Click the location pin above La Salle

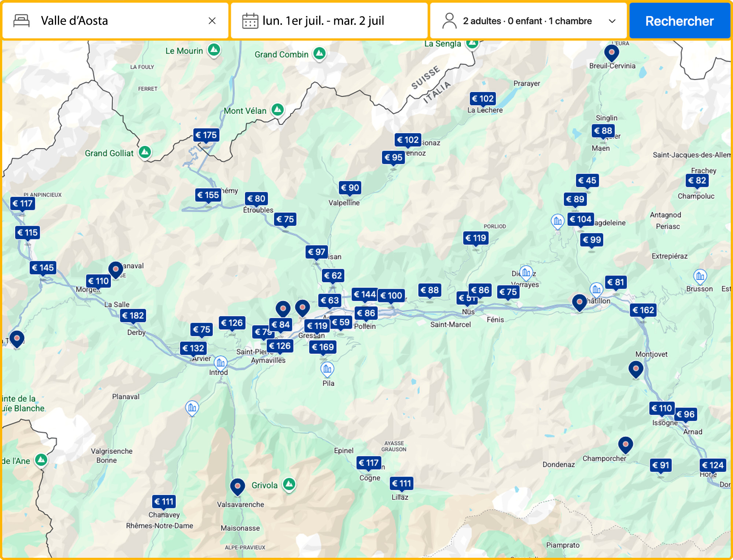pos(116,270)
